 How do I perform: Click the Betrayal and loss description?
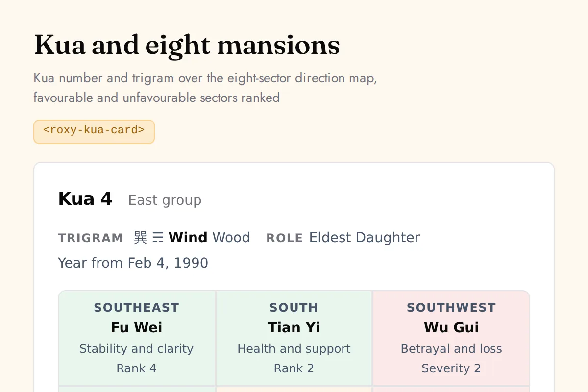click(x=451, y=349)
